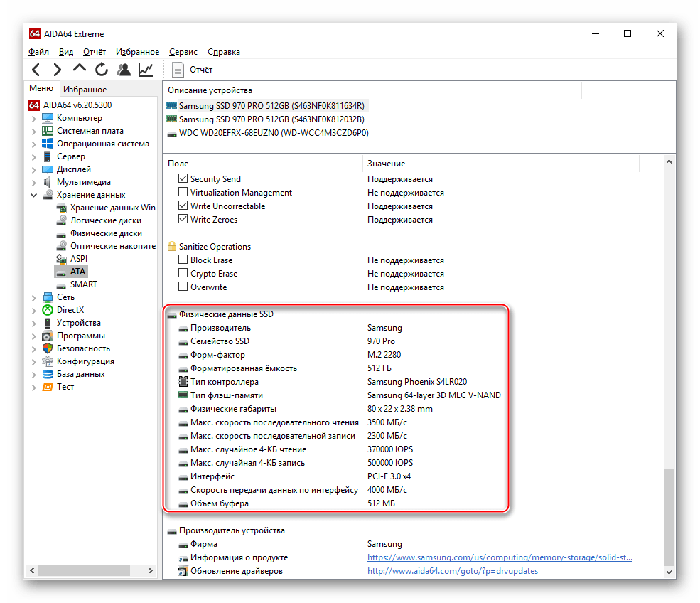Click the Сеть network icon
Screen dimensions: 700x603
(x=48, y=297)
